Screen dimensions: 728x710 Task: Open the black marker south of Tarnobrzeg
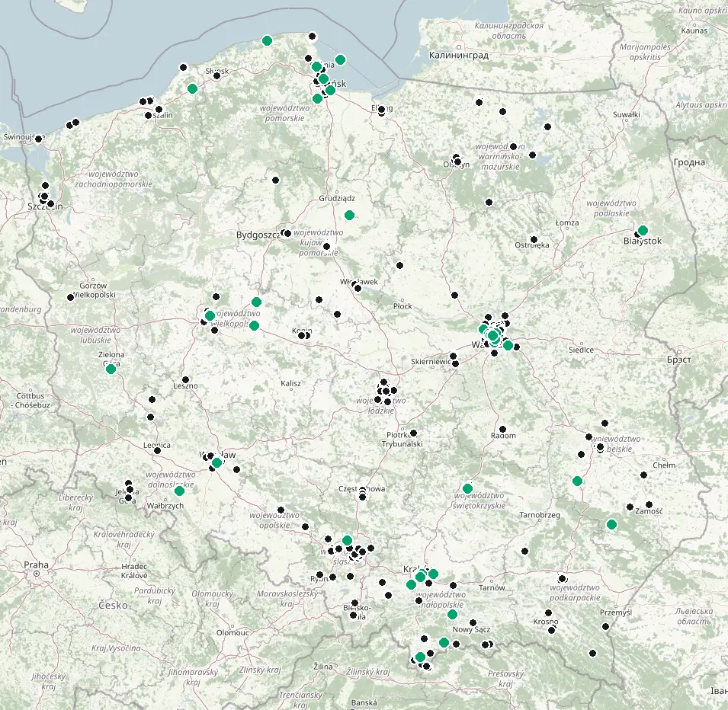(524, 551)
